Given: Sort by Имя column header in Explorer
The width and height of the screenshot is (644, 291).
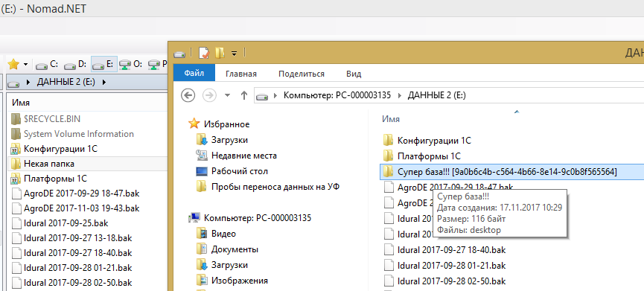Looking at the screenshot, I should (391, 119).
